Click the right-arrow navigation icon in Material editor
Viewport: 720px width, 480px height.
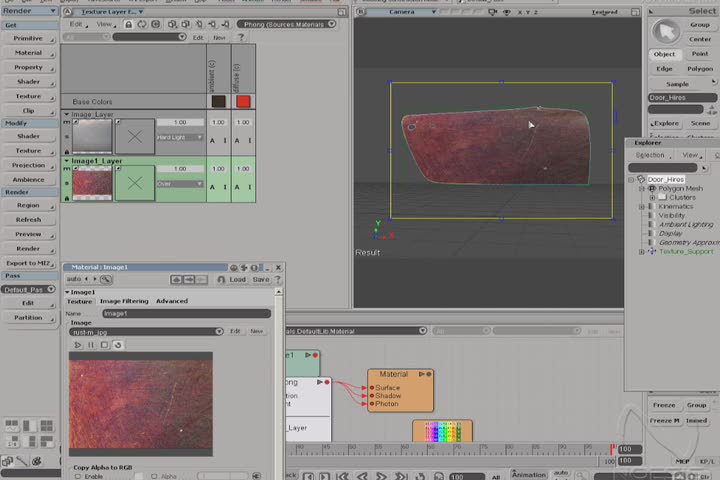[x=189, y=279]
